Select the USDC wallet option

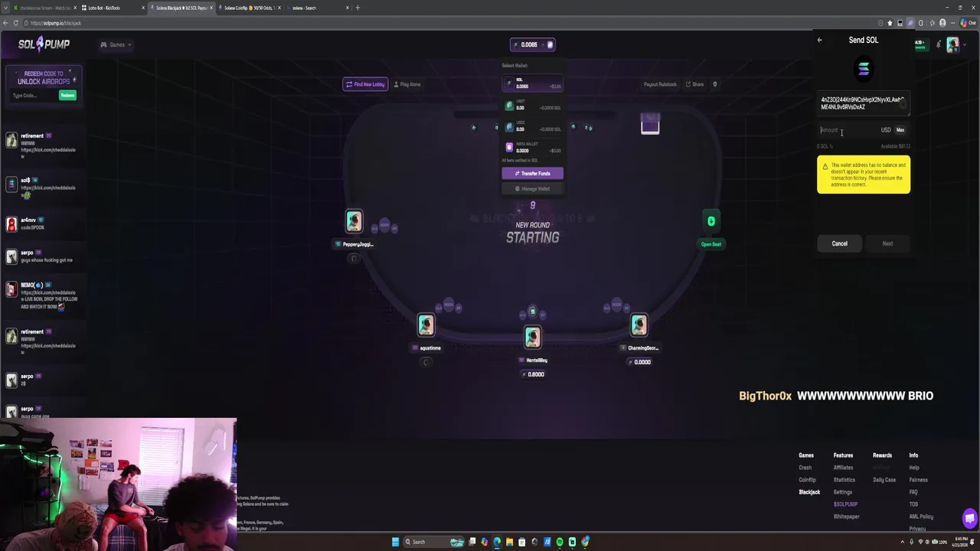click(x=533, y=126)
